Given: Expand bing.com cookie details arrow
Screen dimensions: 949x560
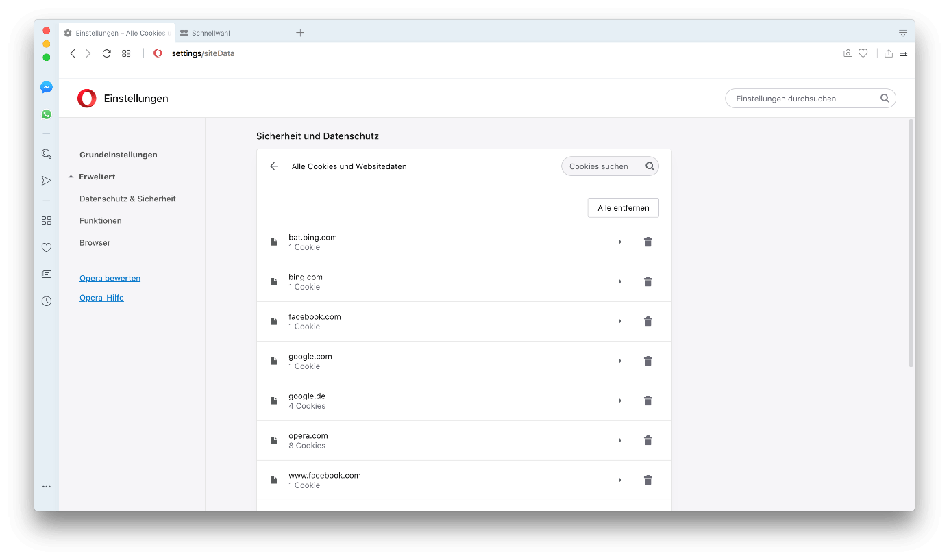Looking at the screenshot, I should click(x=620, y=281).
